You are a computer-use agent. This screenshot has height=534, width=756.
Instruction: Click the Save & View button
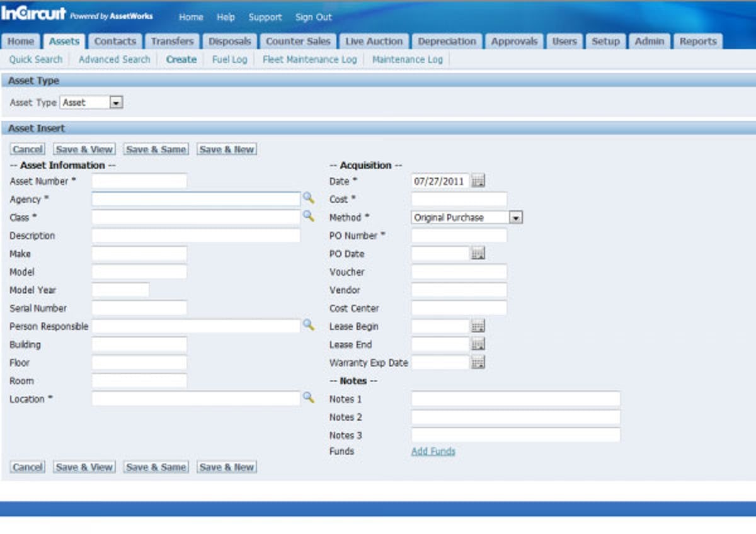pos(83,149)
